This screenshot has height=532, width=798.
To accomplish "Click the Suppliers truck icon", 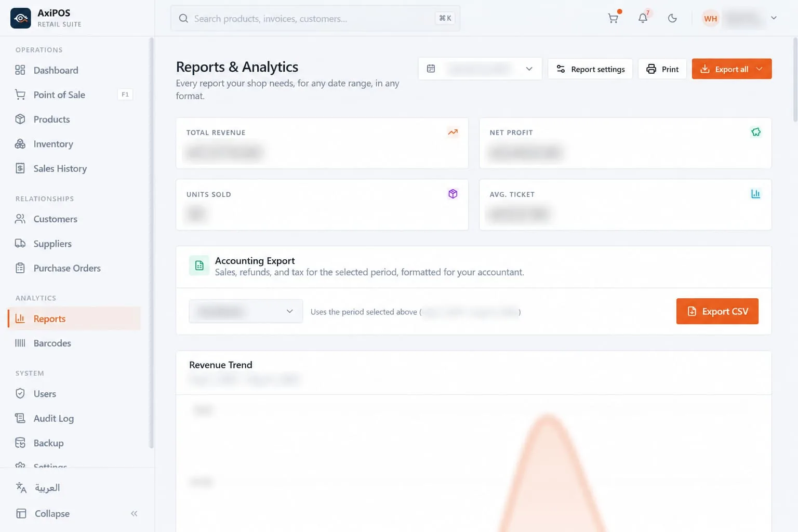I will tap(20, 244).
